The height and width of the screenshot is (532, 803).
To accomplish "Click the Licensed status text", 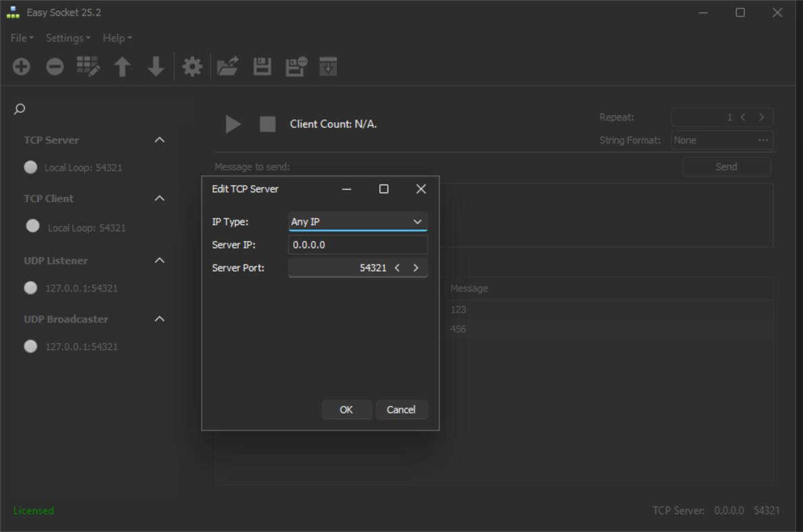I will pos(33,510).
